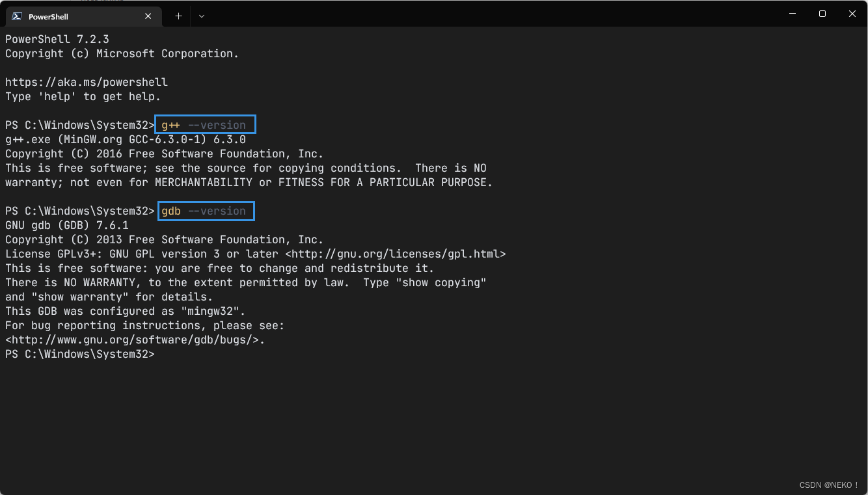The width and height of the screenshot is (868, 495).
Task: Click 'Copyright (C) 2016 Free Software Foundation' line
Action: pyautogui.click(x=165, y=154)
